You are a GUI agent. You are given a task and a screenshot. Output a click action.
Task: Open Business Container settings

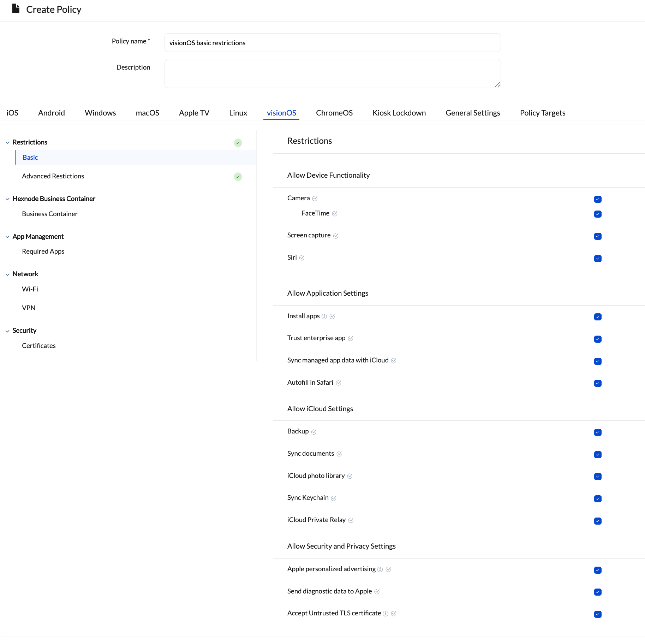[50, 214]
